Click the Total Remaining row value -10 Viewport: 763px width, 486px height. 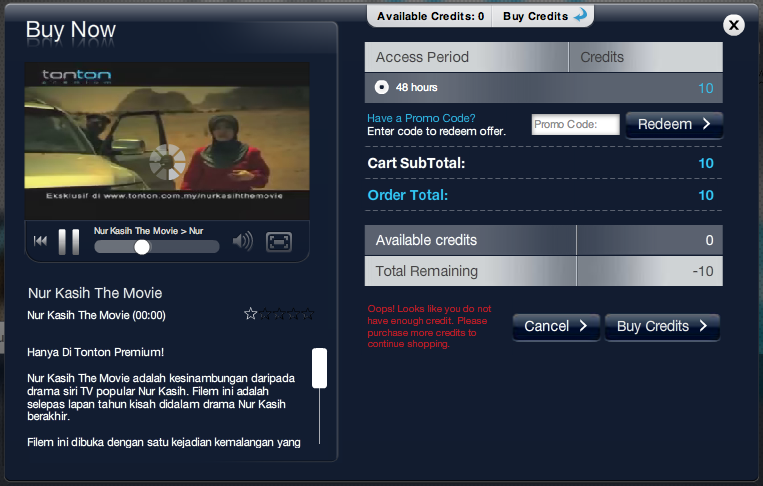coord(703,271)
